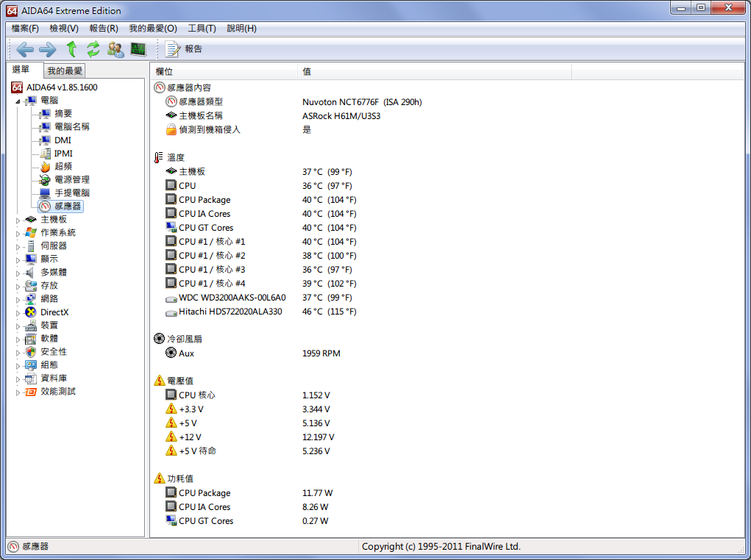This screenshot has height=560, width=751.
Task: Open the 說明(H) menu
Action: point(241,28)
